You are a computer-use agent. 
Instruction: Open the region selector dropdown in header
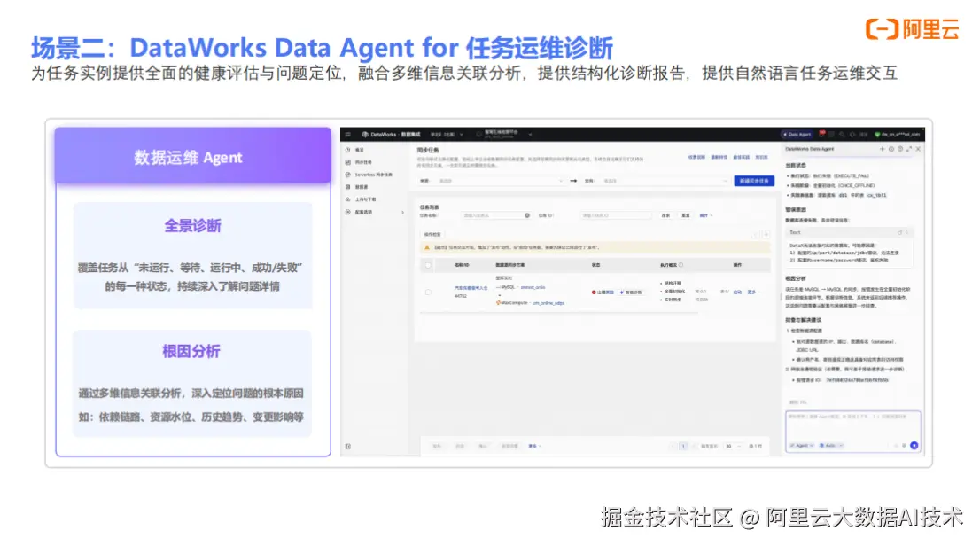pyautogui.click(x=447, y=135)
